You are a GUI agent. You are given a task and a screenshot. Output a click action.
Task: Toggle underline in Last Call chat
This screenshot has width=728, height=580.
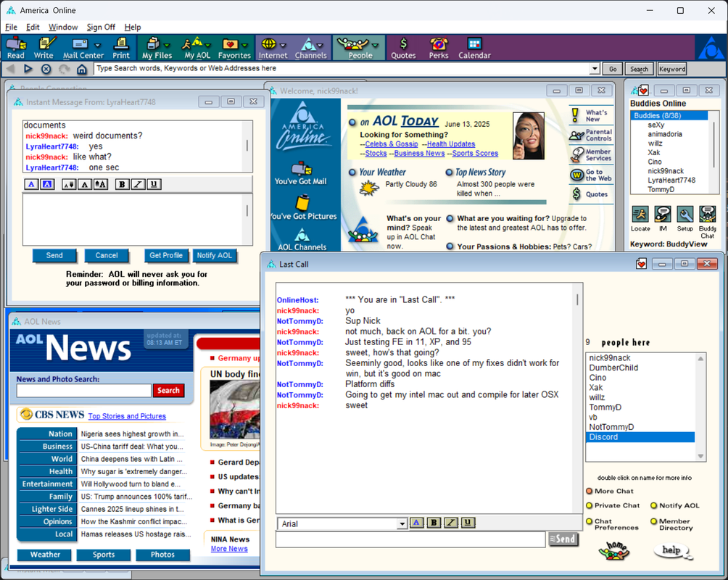[468, 523]
